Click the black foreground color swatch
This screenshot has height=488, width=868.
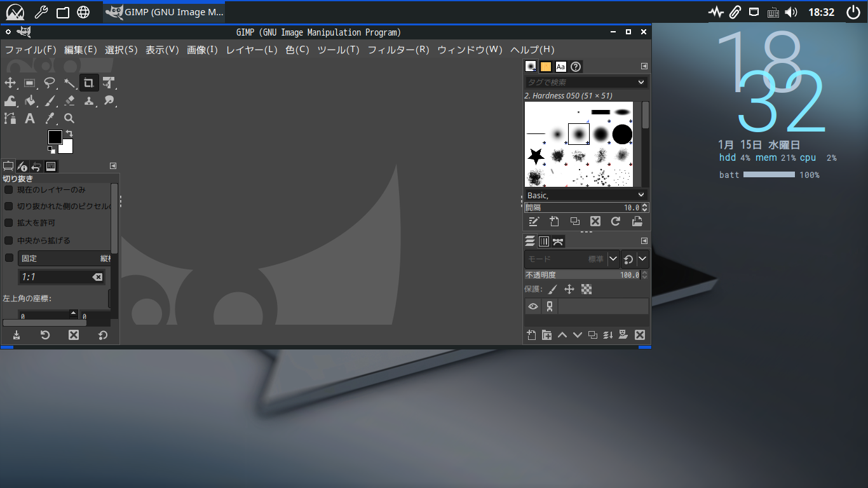(x=55, y=137)
